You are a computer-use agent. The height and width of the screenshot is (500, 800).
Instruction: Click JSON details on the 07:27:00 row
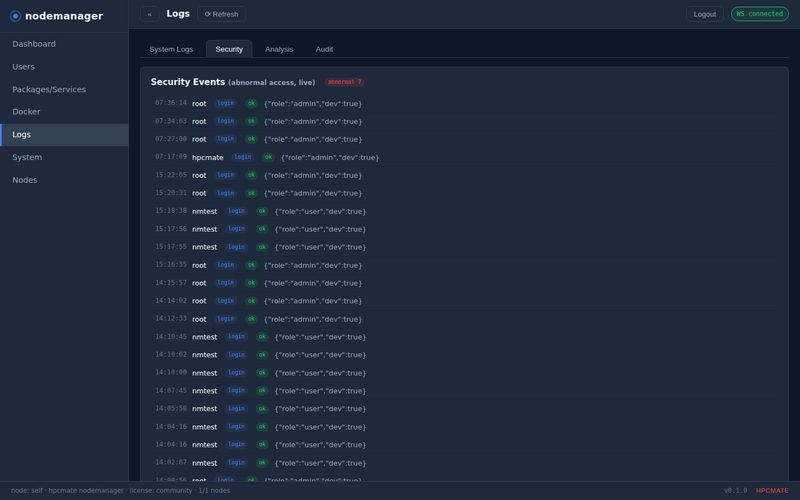(313, 139)
